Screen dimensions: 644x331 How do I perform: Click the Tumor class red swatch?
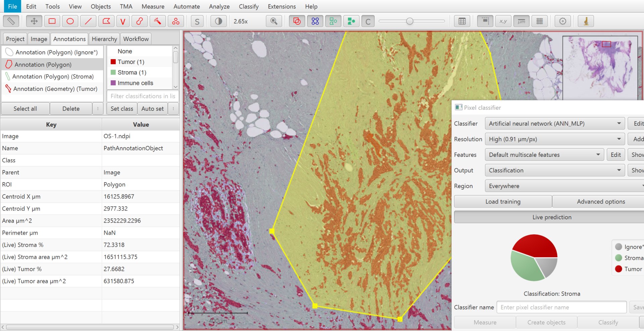(x=113, y=62)
